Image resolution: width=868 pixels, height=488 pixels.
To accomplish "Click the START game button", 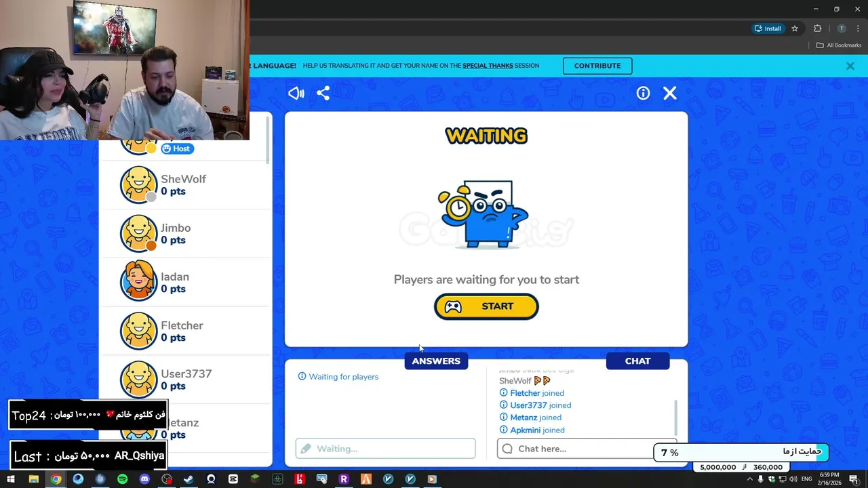I will [486, 306].
